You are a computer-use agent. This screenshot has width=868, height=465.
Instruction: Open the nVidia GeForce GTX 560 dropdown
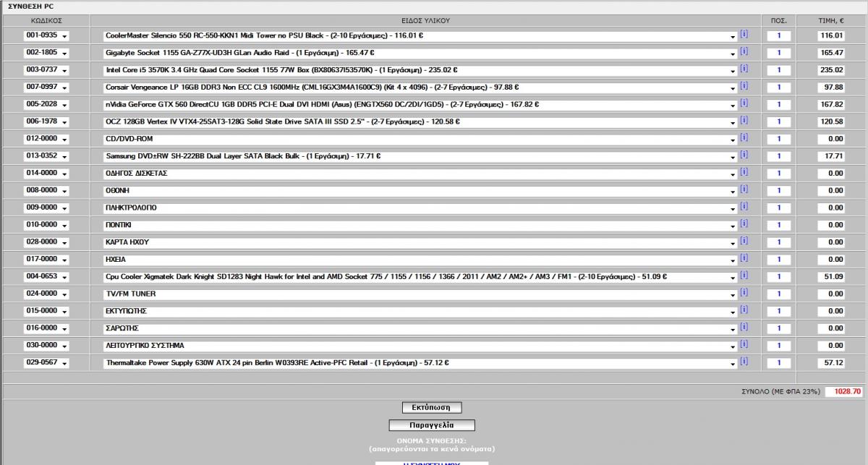(420, 105)
